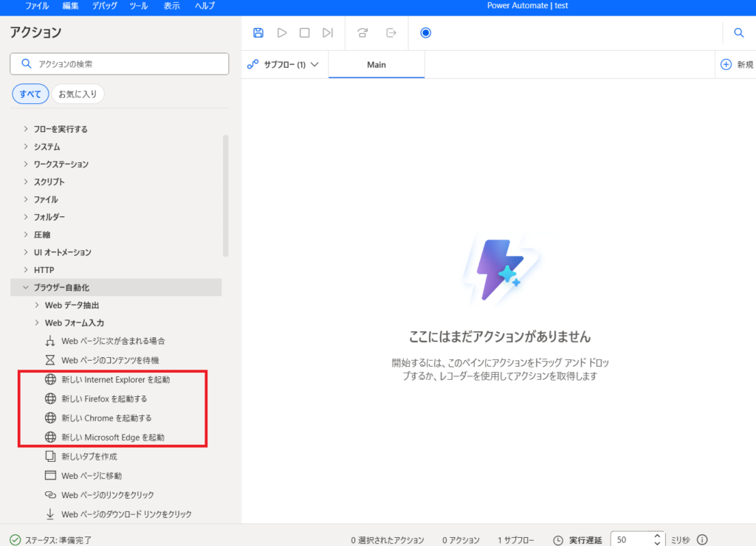Image resolution: width=756 pixels, height=546 pixels.
Task: Click the Save flow icon
Action: [x=258, y=32]
